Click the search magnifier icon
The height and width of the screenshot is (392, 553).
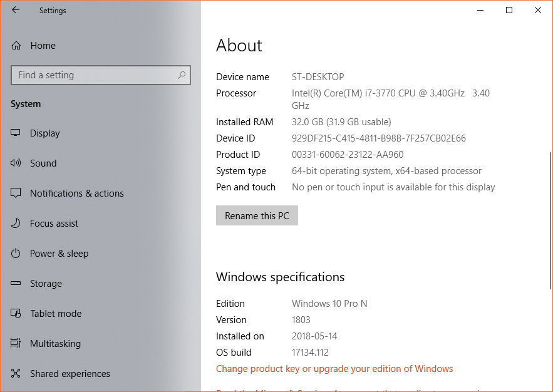tap(182, 75)
